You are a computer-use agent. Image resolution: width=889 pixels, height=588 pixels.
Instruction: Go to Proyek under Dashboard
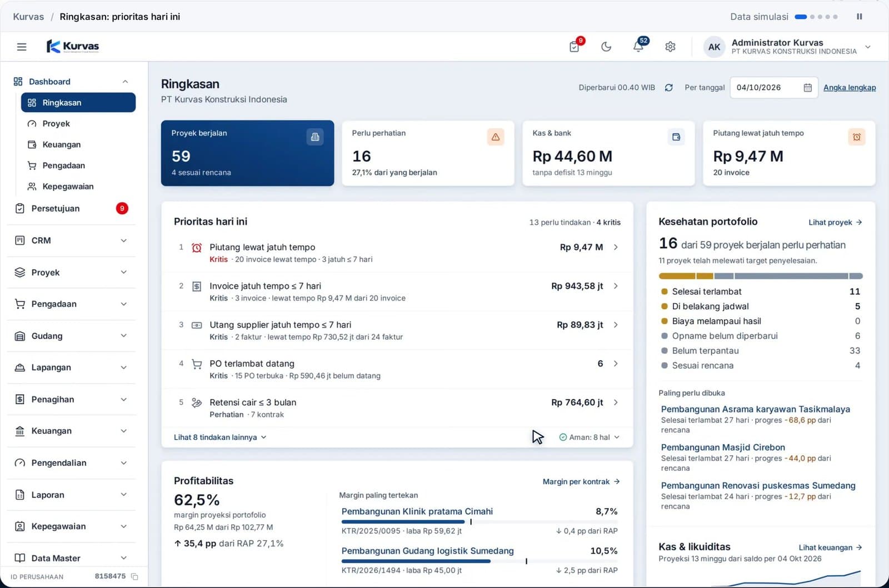click(78, 124)
